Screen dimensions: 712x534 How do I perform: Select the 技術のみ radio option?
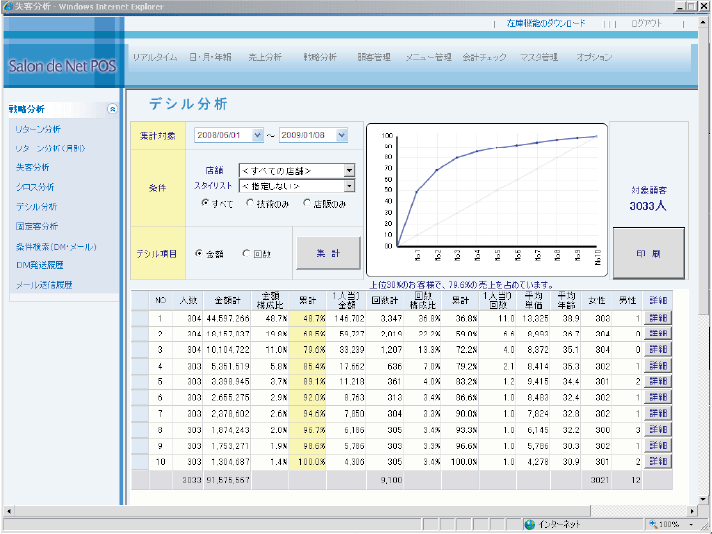[x=250, y=203]
